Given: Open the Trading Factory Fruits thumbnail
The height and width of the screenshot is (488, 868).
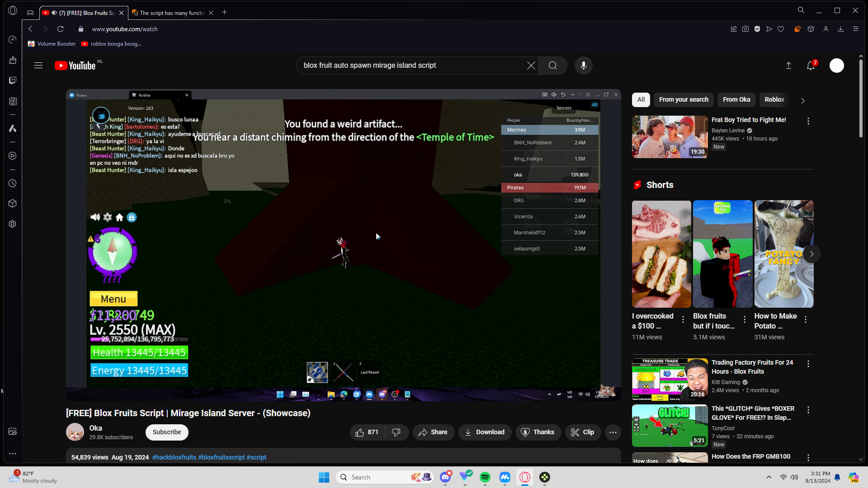Looking at the screenshot, I should [670, 380].
